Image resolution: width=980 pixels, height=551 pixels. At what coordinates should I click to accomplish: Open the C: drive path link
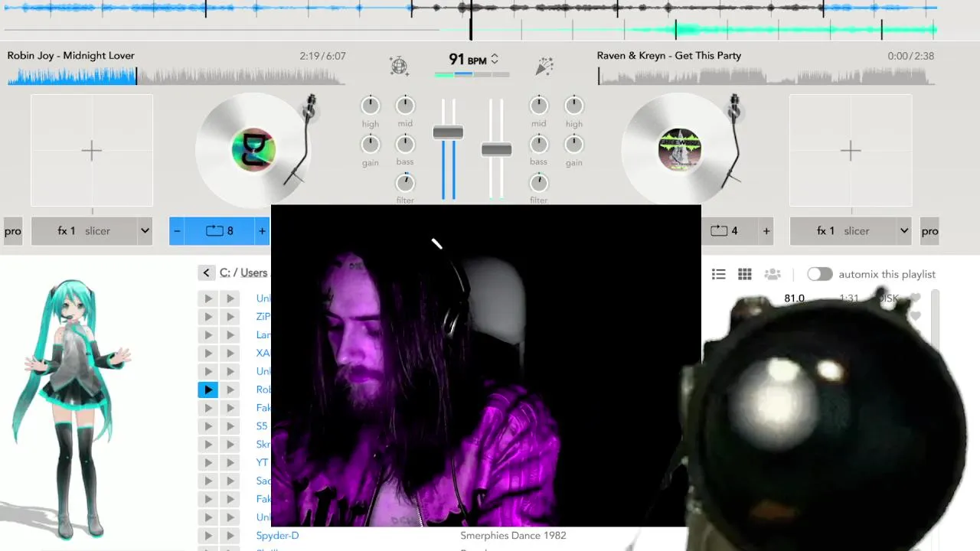pyautogui.click(x=225, y=272)
